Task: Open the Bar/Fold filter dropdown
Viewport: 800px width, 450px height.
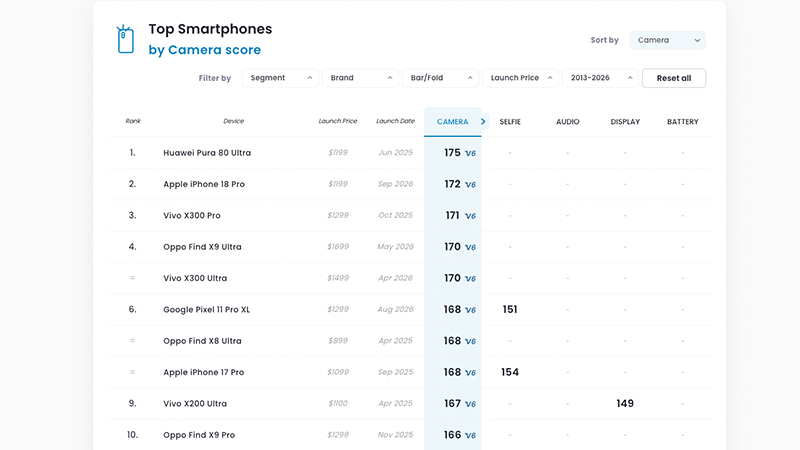Action: pyautogui.click(x=440, y=78)
